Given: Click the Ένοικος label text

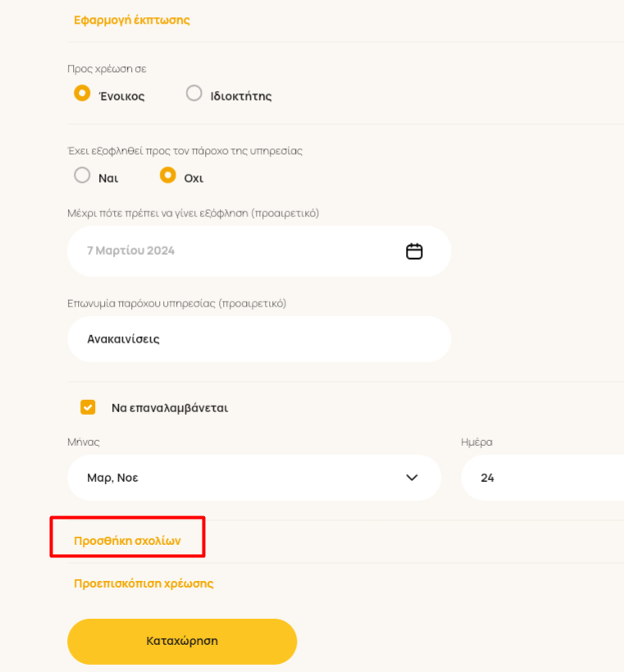Looking at the screenshot, I should click(x=122, y=96).
